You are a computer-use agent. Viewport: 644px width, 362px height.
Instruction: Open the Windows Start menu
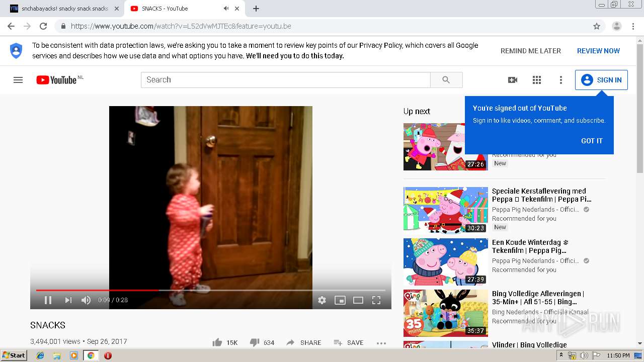[14, 355]
